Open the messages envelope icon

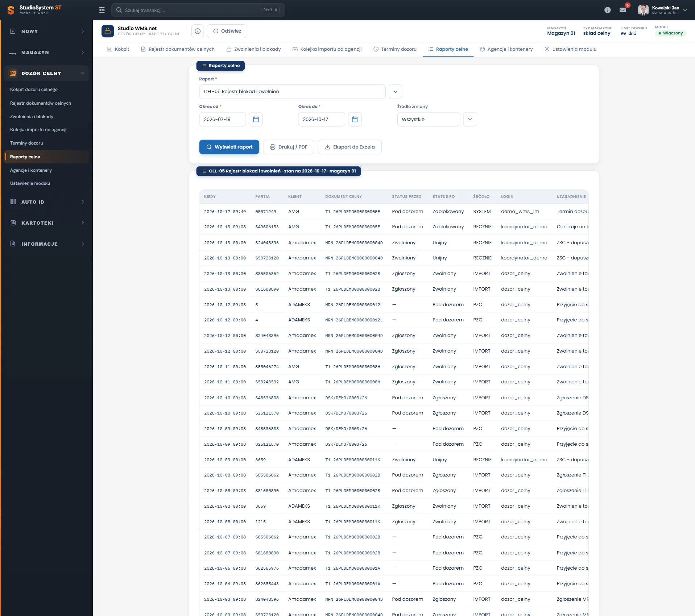(x=623, y=10)
